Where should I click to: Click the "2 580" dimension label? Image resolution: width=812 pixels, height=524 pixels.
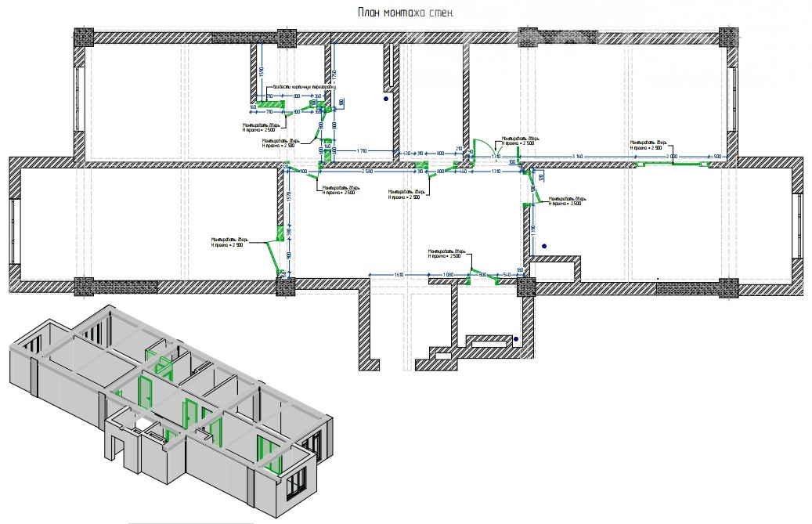[366, 170]
